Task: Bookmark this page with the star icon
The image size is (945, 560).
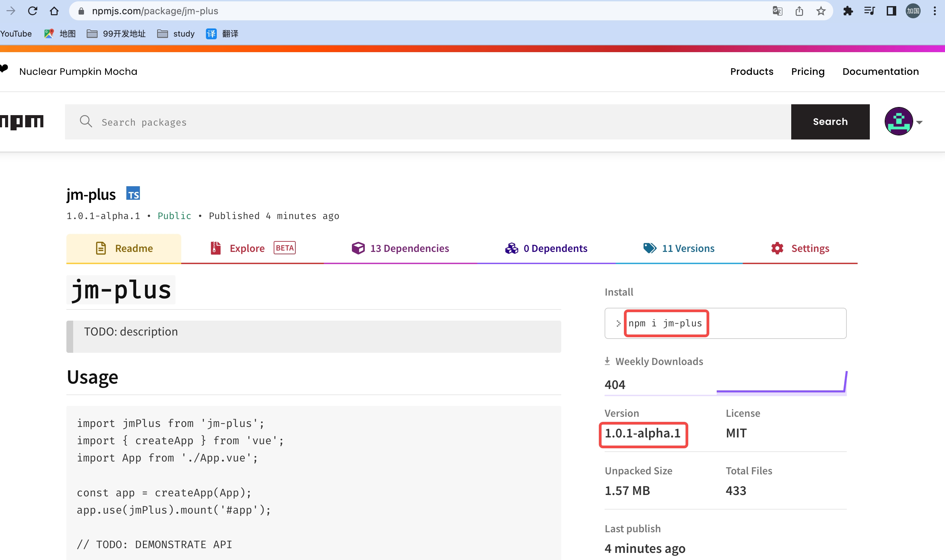Action: (x=821, y=11)
